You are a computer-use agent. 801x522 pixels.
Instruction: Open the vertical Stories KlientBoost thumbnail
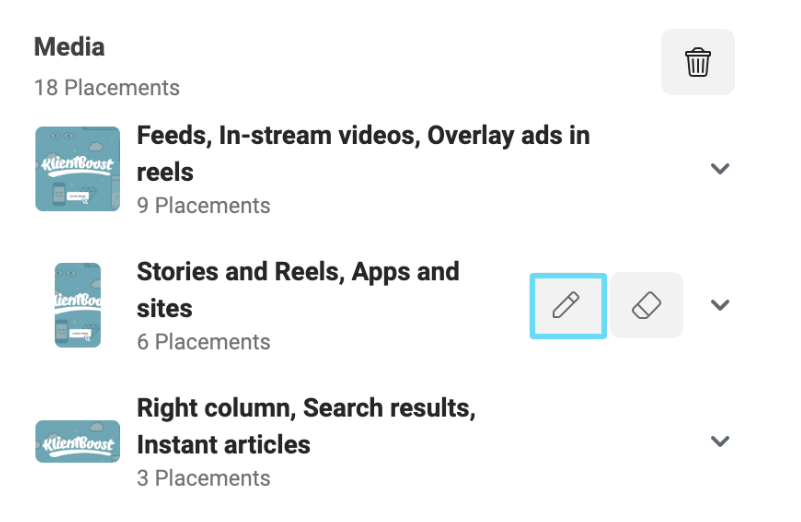[78, 305]
